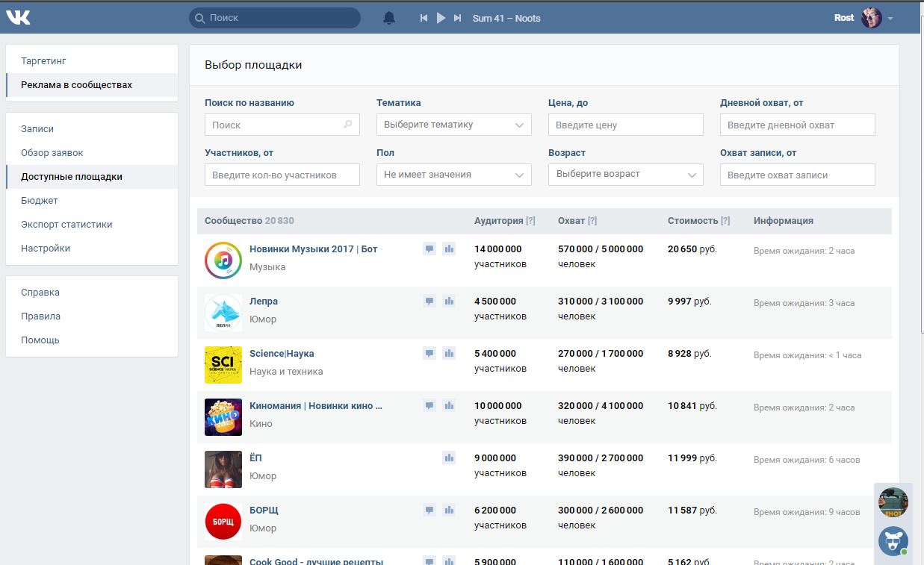This screenshot has height=565, width=924.
Task: Open the Rost profile menu arrow
Action: [x=890, y=19]
